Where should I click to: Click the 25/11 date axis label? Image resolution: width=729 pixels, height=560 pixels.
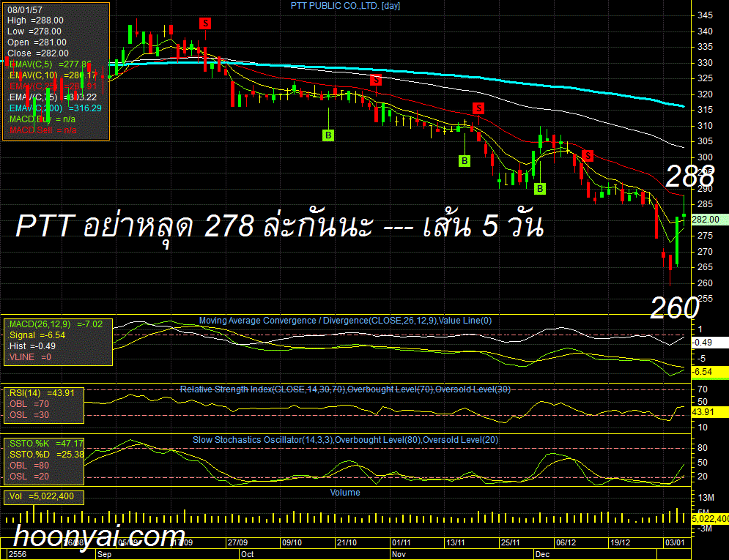point(511,543)
